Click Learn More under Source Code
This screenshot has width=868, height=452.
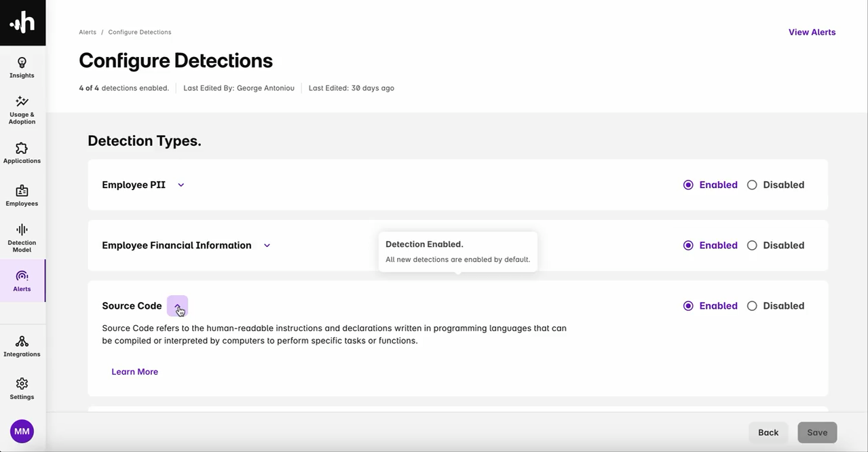tap(134, 371)
